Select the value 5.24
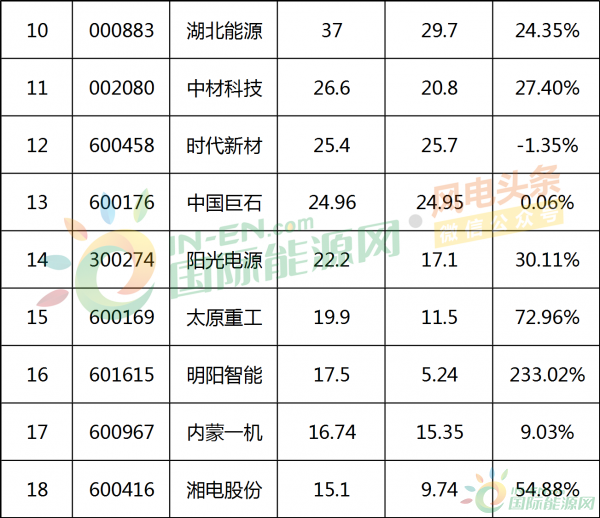 point(439,375)
